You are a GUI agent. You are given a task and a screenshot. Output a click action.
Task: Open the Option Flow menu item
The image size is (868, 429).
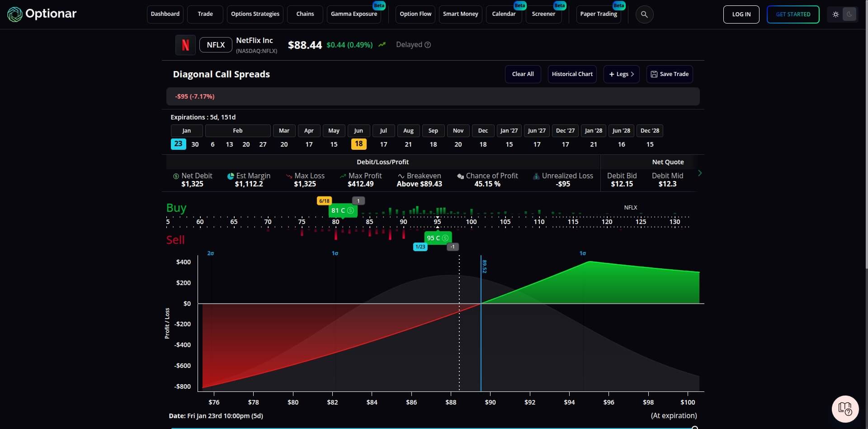point(415,14)
